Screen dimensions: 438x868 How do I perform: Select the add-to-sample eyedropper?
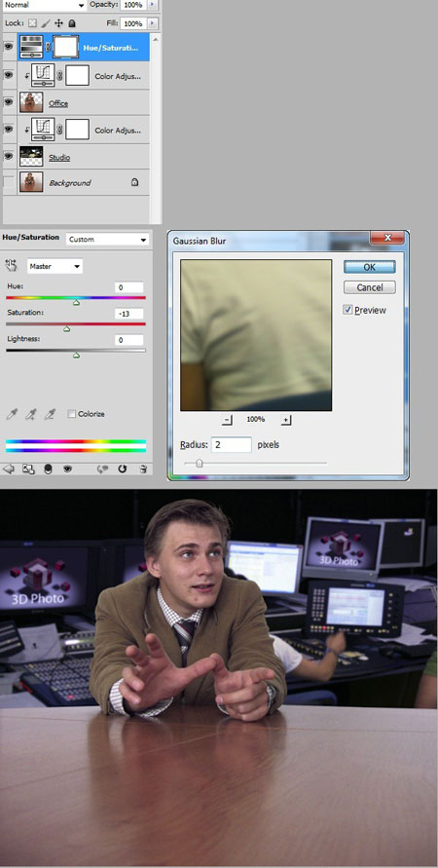(31, 414)
